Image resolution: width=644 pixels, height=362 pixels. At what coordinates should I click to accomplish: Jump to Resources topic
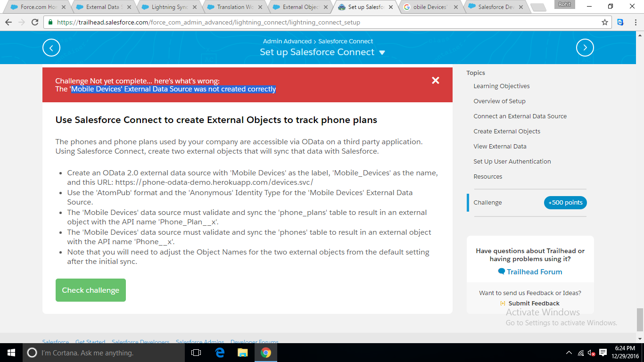click(x=488, y=177)
